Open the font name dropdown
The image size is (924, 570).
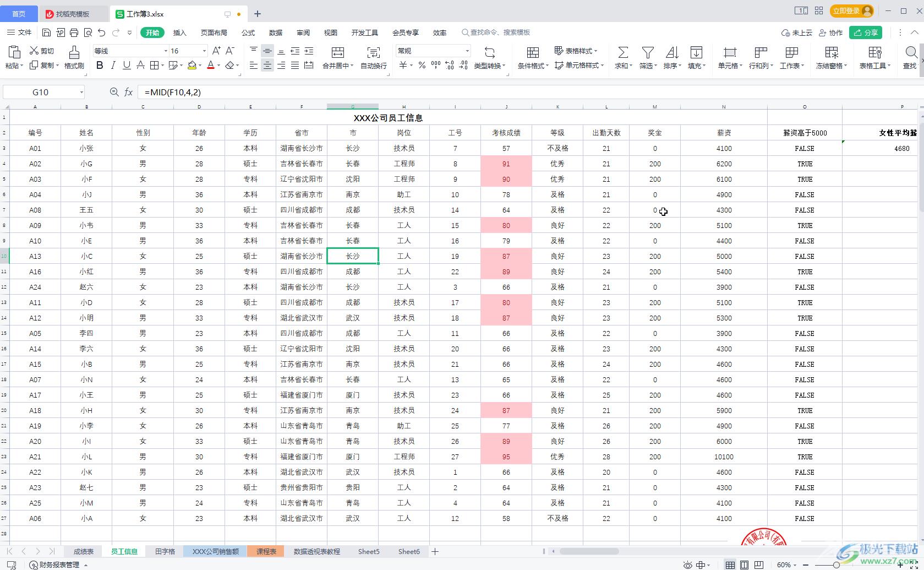click(x=166, y=51)
